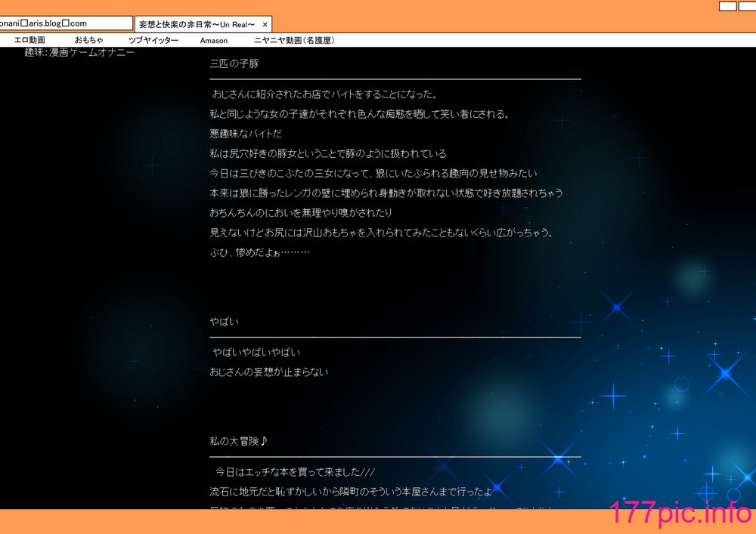This screenshot has height=534, width=756.
Task: Open the Amason bookmark
Action: click(x=214, y=41)
